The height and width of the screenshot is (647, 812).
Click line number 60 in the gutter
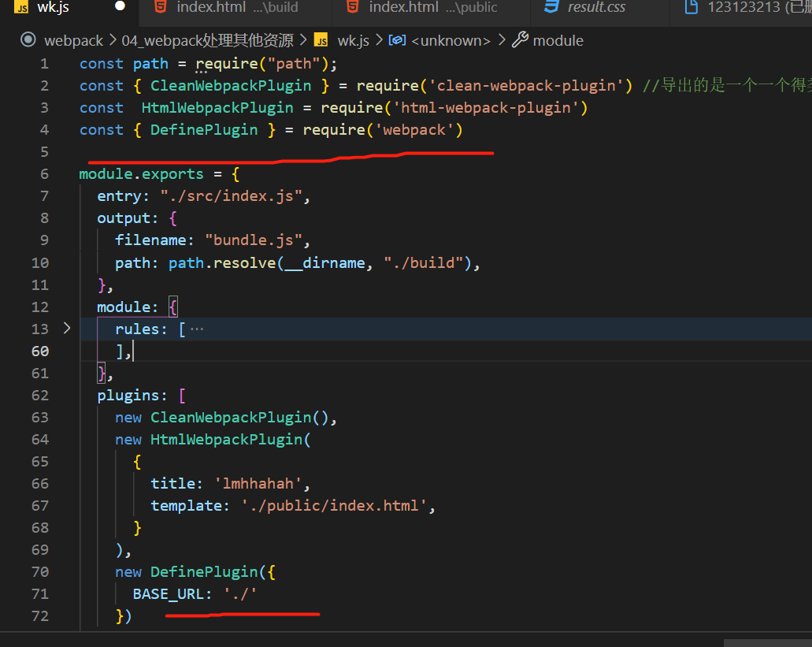[40, 351]
